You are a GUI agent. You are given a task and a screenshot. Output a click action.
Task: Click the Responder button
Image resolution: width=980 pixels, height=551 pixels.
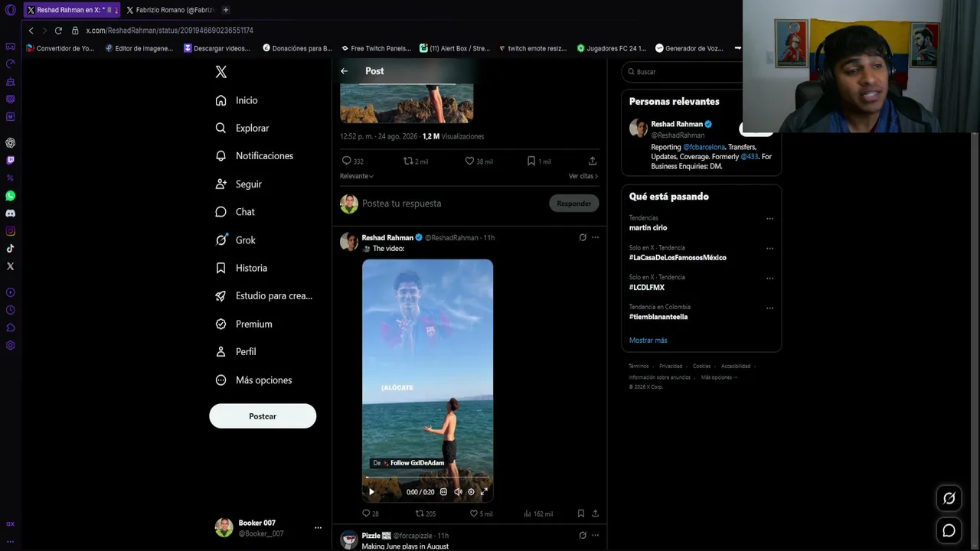(574, 204)
